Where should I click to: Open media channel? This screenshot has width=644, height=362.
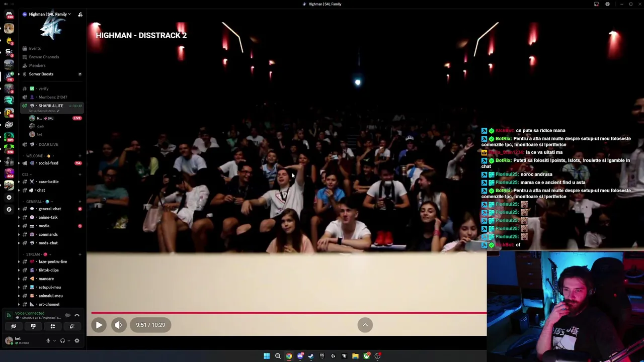[x=52, y=226]
